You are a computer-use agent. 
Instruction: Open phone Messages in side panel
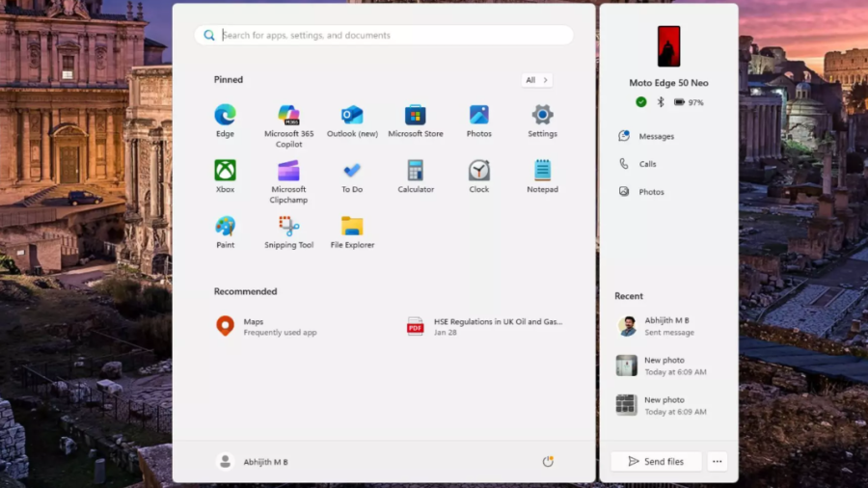click(646, 136)
